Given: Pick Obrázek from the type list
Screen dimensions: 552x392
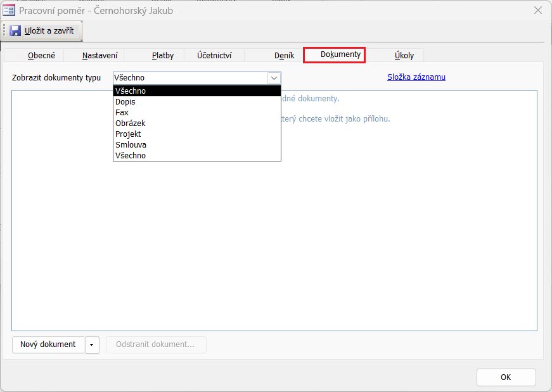Looking at the screenshot, I should [x=130, y=123].
